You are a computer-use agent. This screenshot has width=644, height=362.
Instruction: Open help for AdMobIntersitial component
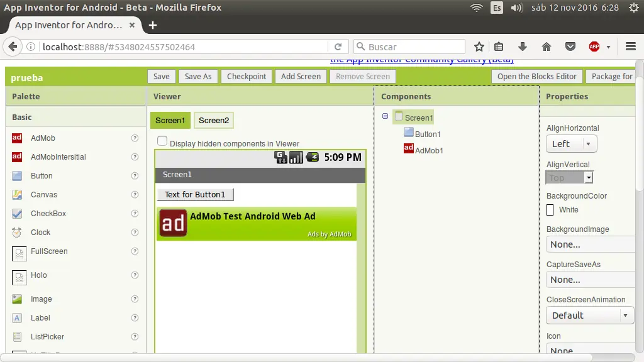[x=135, y=156]
